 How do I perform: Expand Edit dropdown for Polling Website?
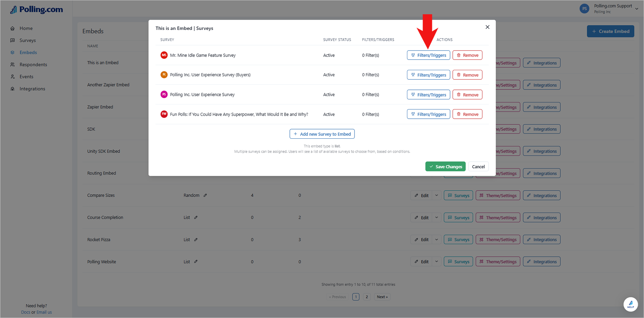pyautogui.click(x=436, y=262)
